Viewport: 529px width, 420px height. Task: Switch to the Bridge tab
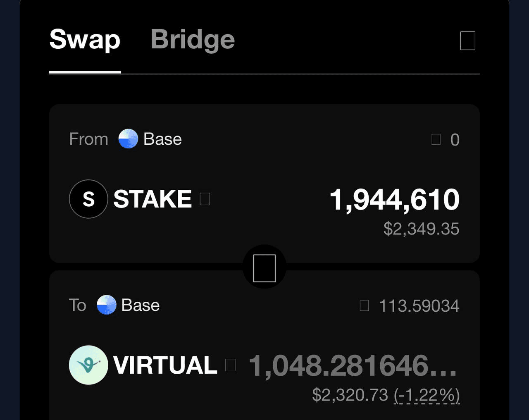[193, 40]
